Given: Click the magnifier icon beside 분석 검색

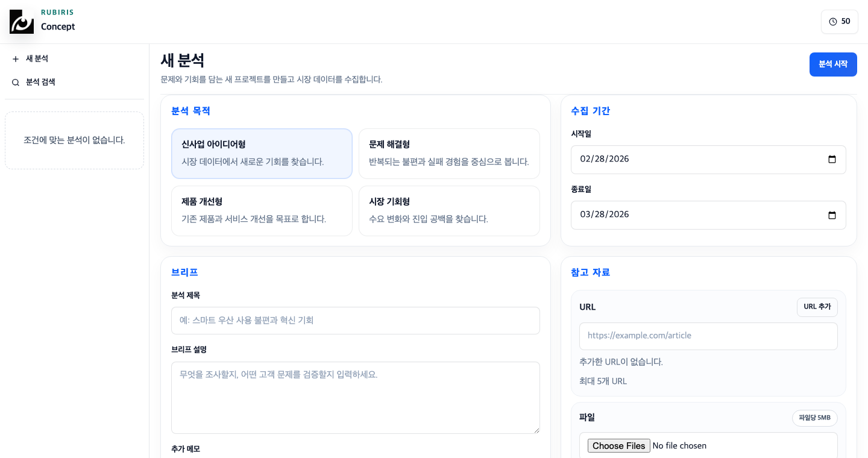Looking at the screenshot, I should click(x=16, y=82).
